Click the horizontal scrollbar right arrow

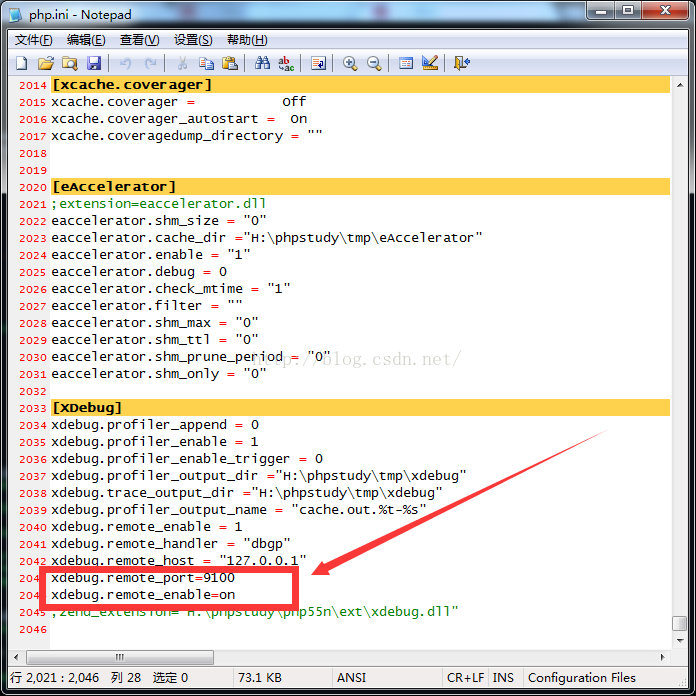[x=662, y=657]
